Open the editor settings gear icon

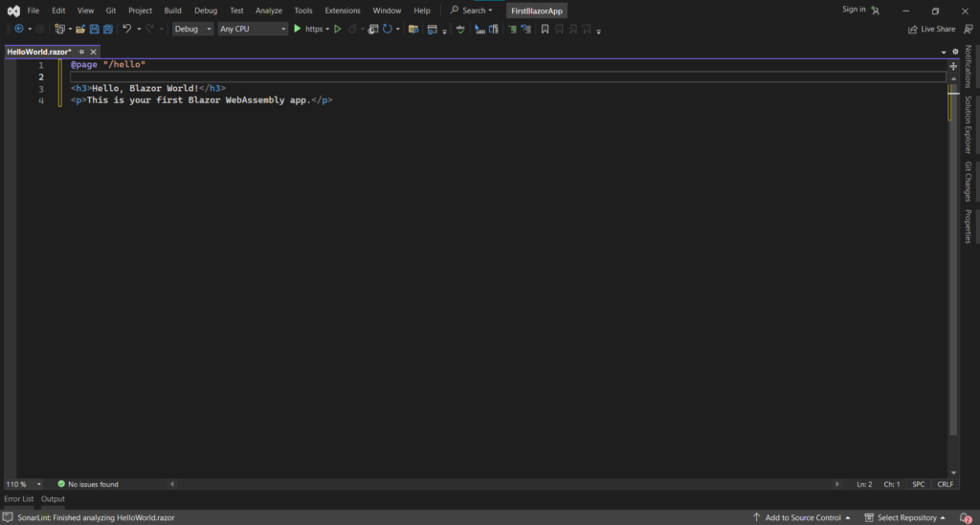[954, 52]
